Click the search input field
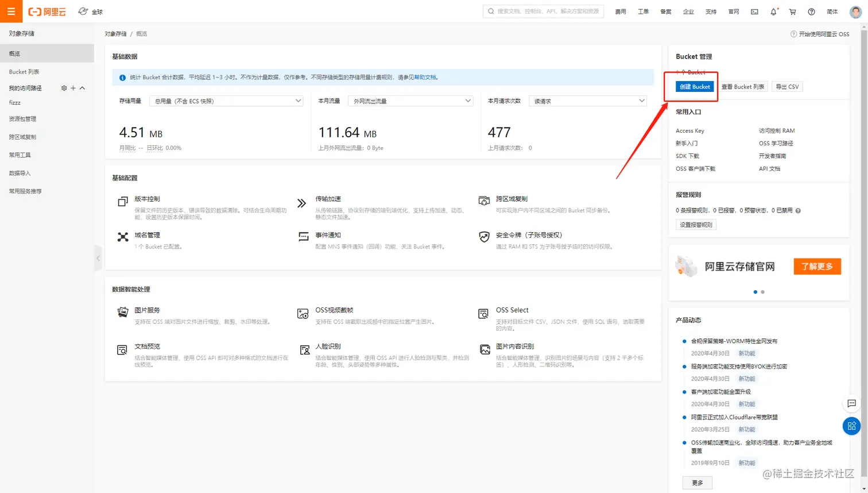The width and height of the screenshot is (868, 493). [543, 11]
